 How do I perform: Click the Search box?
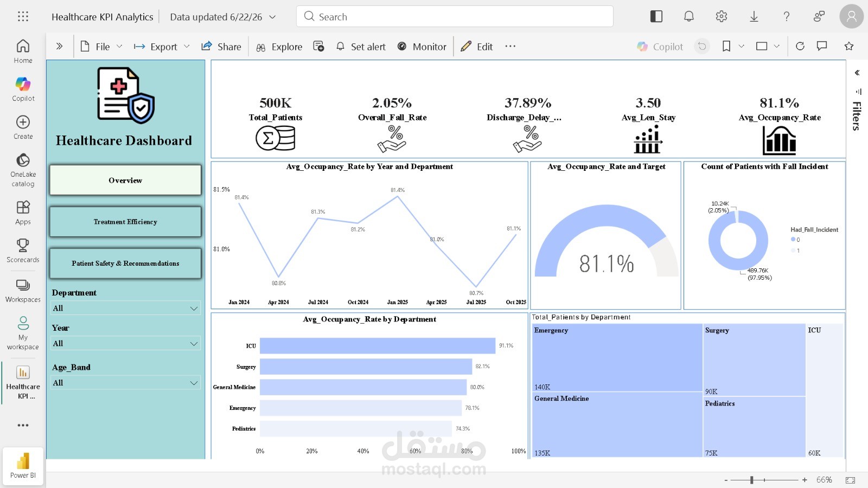455,16
